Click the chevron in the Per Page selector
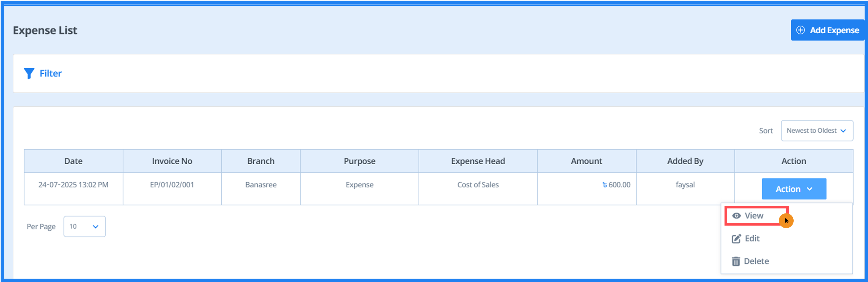 (x=96, y=226)
